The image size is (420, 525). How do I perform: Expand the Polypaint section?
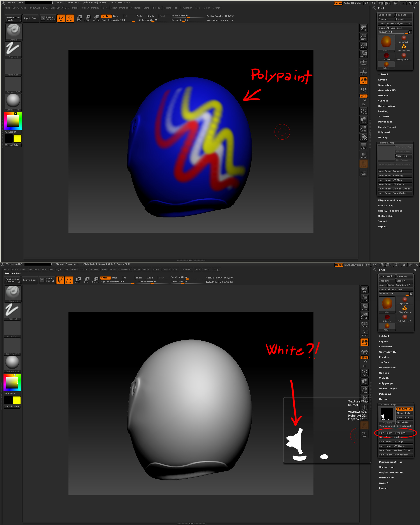pos(384,132)
